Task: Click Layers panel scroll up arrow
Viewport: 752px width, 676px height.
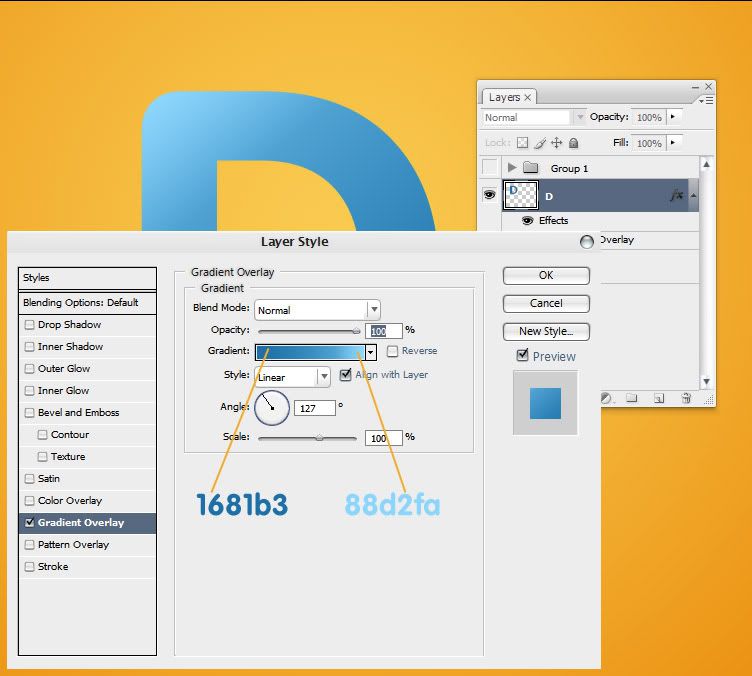Action: click(706, 164)
